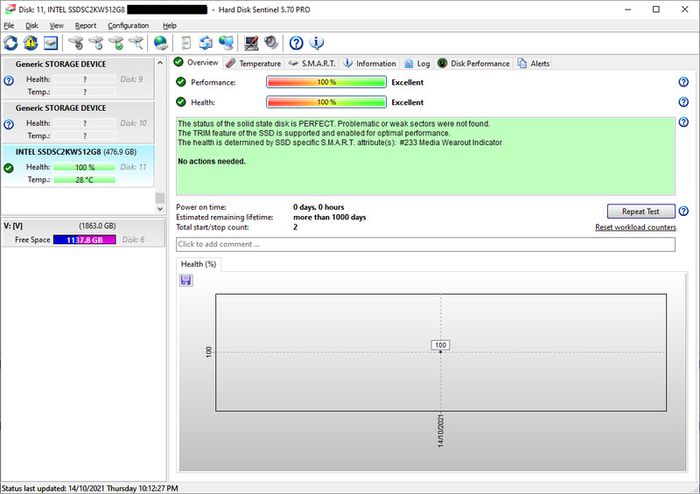Click the blue Refresh arrows toolbar icon
Image resolution: width=700 pixels, height=494 pixels.
pos(11,43)
